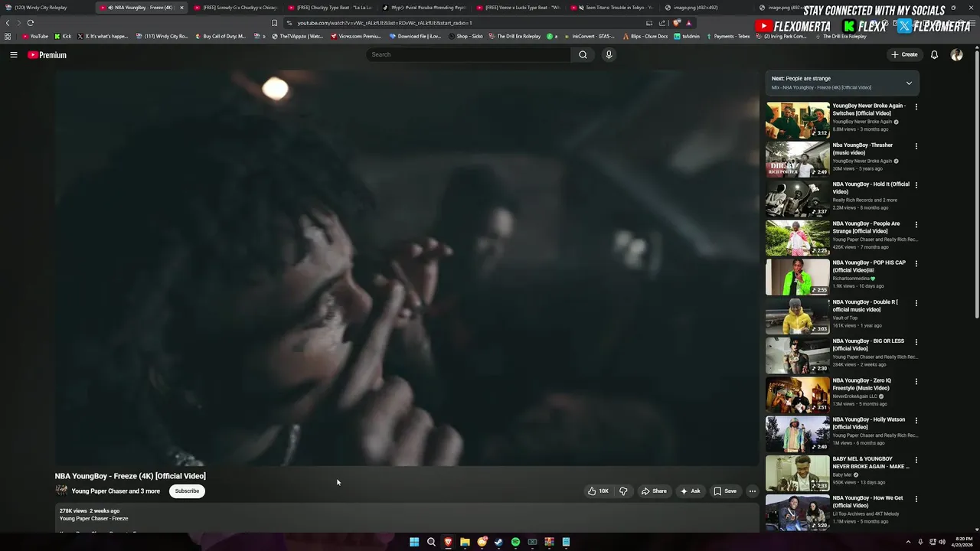Screen dimensions: 980x551
Task: Open volume icon in system tray
Action: (942, 542)
